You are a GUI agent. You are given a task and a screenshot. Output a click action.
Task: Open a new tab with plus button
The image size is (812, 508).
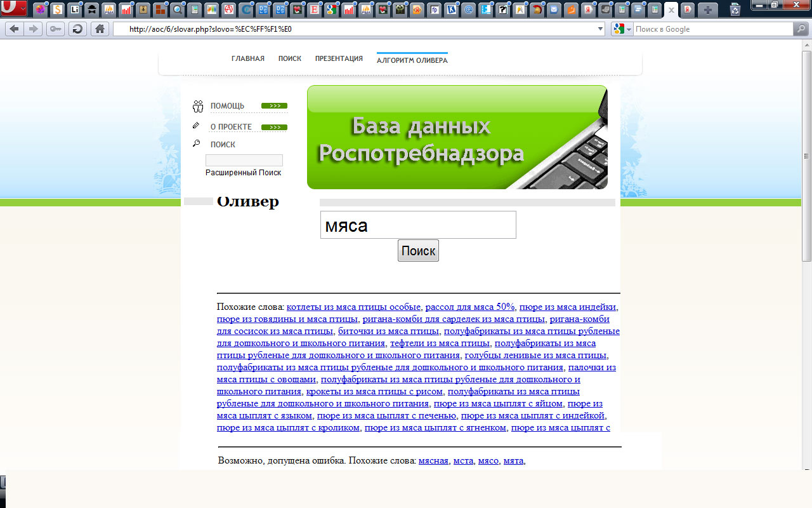coord(708,10)
